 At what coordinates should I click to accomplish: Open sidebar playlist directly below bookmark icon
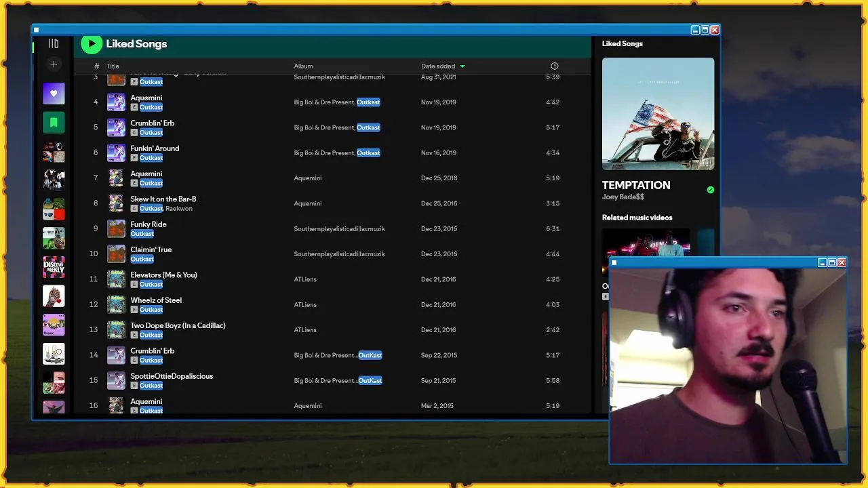click(x=54, y=152)
